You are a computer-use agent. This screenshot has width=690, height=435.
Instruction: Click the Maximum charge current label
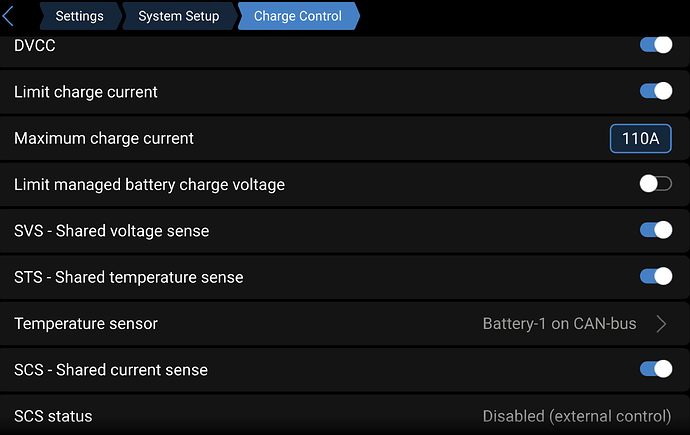[x=104, y=139]
